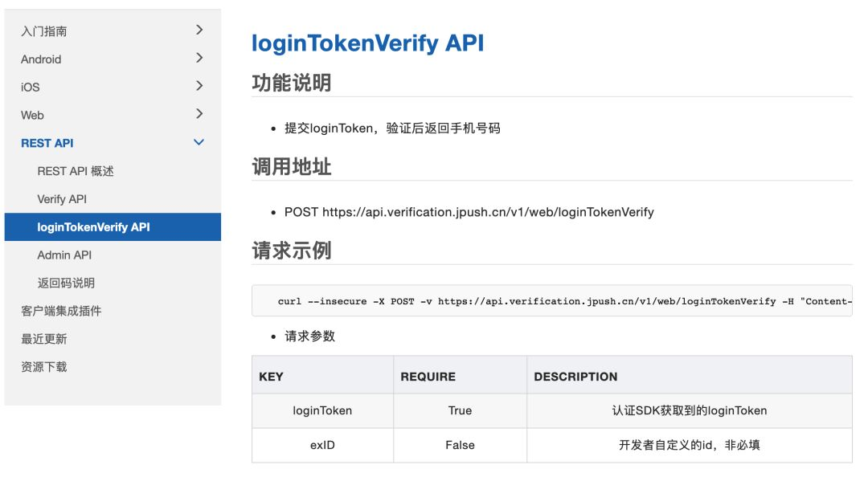The width and height of the screenshot is (868, 477).
Task: Go to 资源下载 page
Action: (x=44, y=367)
